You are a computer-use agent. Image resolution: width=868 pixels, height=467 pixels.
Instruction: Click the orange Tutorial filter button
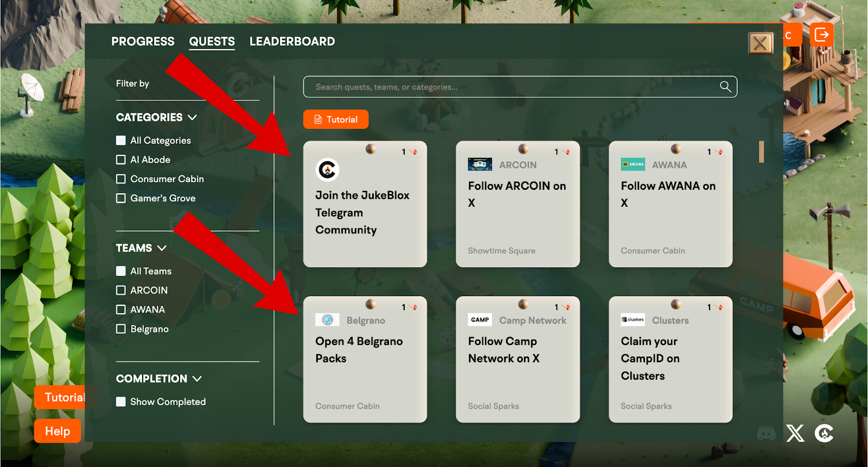[x=336, y=119]
